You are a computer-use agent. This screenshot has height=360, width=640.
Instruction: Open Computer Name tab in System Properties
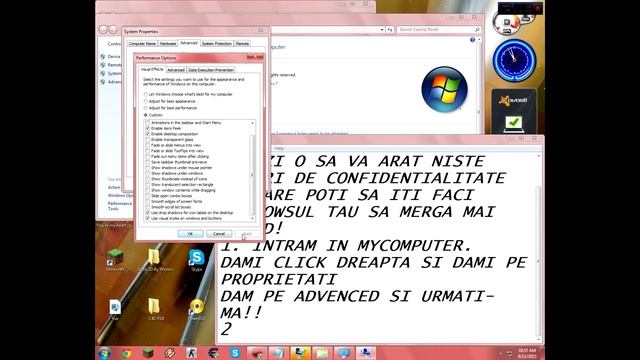click(142, 44)
